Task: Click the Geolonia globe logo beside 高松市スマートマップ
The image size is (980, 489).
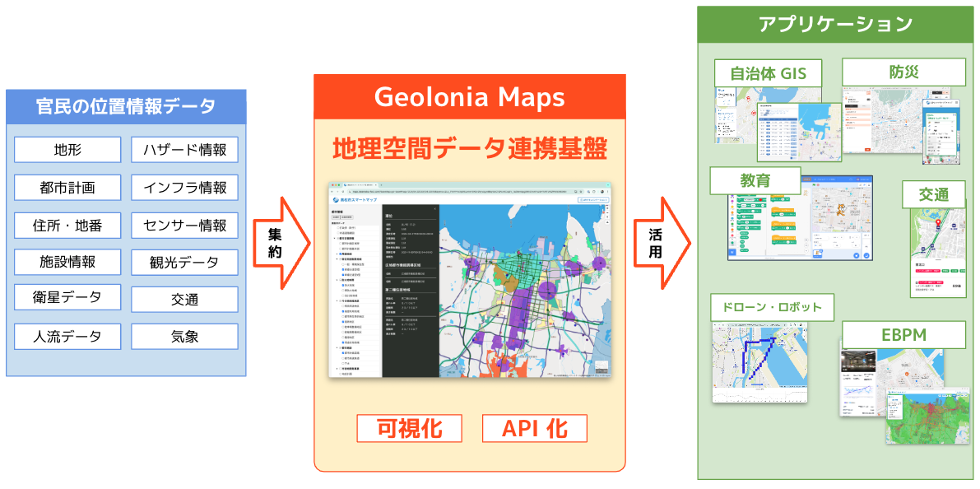Action: (335, 200)
